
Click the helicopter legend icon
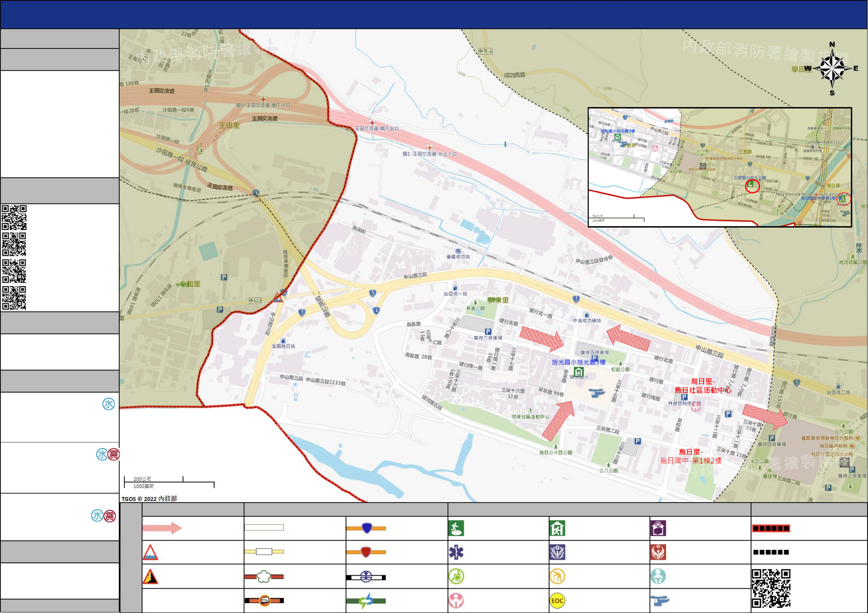[x=660, y=600]
